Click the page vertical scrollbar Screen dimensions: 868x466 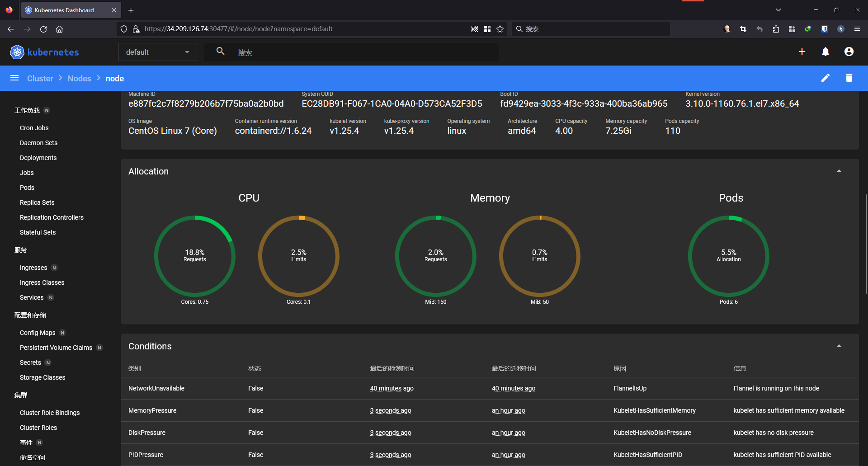click(866, 244)
